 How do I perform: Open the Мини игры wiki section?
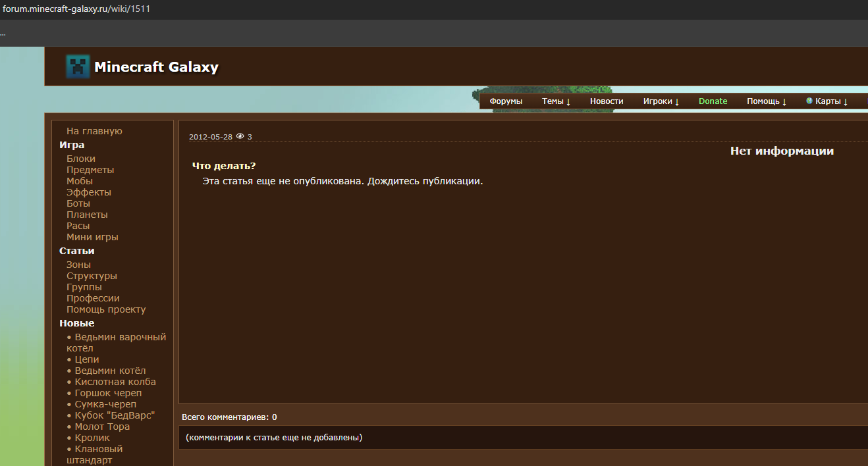pyautogui.click(x=92, y=237)
